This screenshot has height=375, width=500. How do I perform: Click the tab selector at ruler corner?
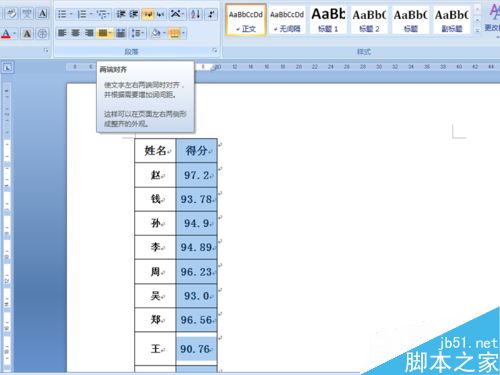7,67
